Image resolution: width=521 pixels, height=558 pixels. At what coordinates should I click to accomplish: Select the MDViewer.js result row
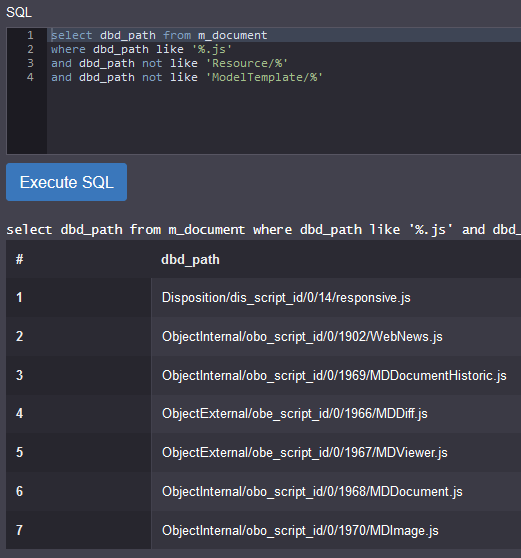click(x=263, y=453)
